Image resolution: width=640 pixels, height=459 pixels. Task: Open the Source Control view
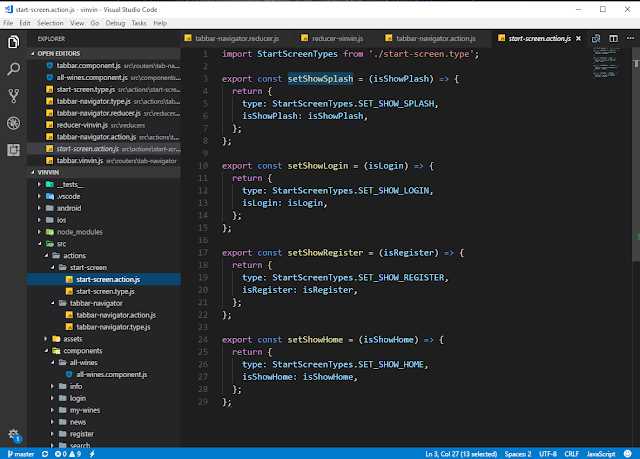click(13, 96)
